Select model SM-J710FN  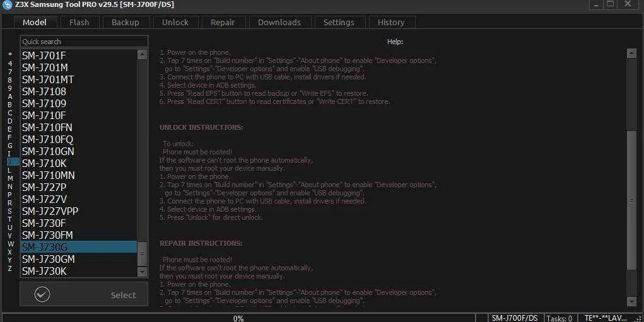click(x=78, y=127)
